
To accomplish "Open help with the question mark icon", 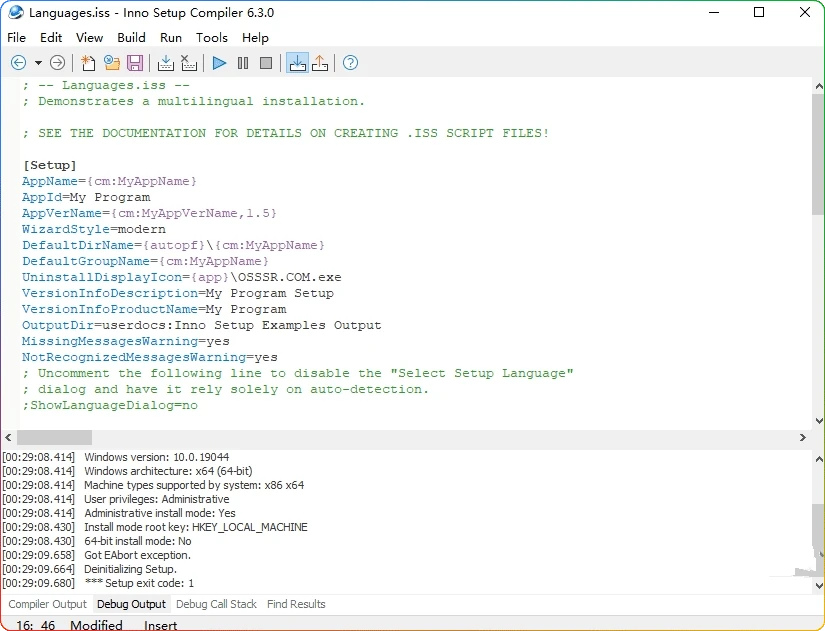I will (x=350, y=63).
